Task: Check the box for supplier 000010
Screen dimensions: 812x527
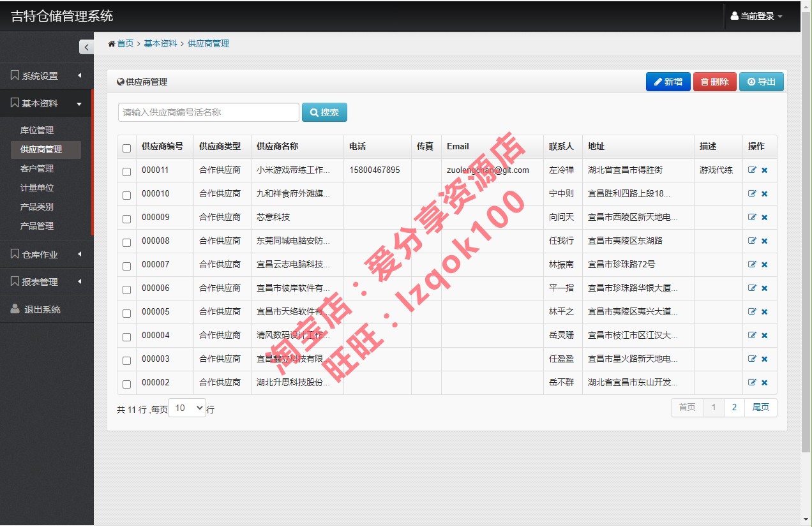Action: 126,195
